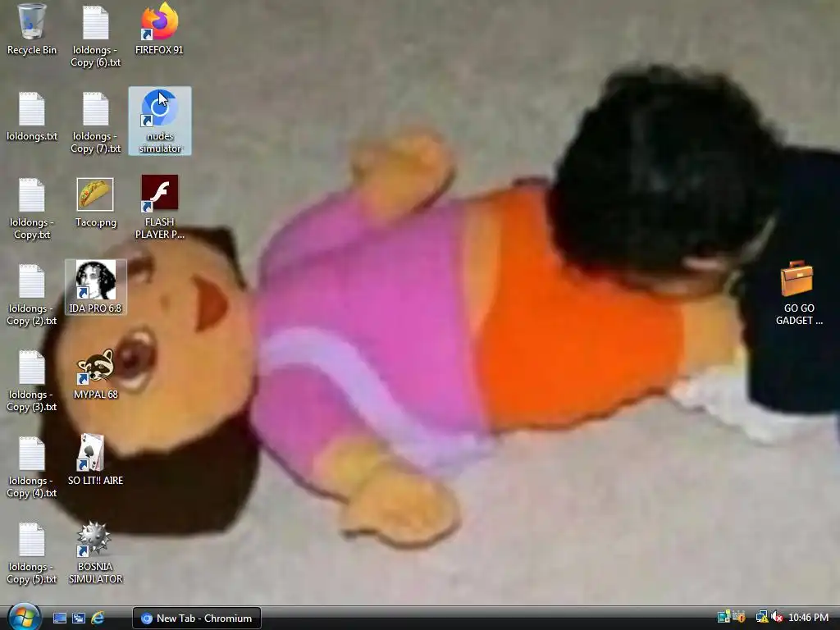The width and height of the screenshot is (840, 630).
Task: Select loldongs - Copy (6).txt file
Action: 95,36
